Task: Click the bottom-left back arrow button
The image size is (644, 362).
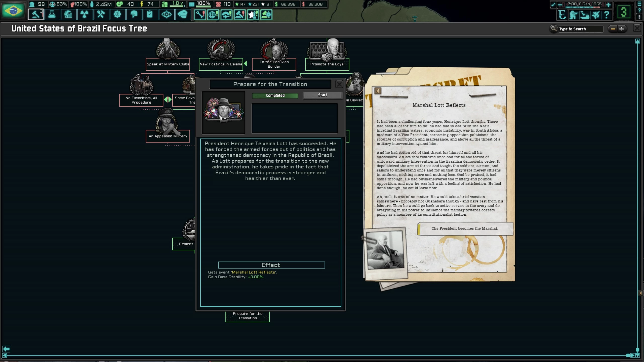Action: pyautogui.click(x=6, y=349)
